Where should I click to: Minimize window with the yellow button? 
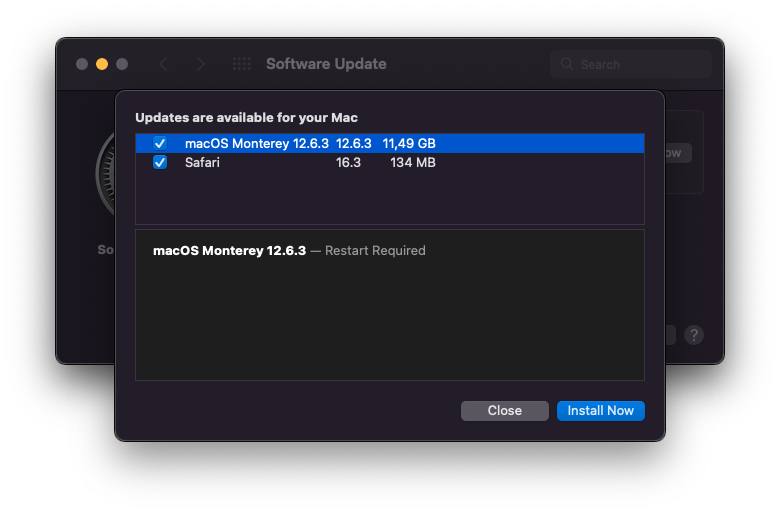point(102,64)
